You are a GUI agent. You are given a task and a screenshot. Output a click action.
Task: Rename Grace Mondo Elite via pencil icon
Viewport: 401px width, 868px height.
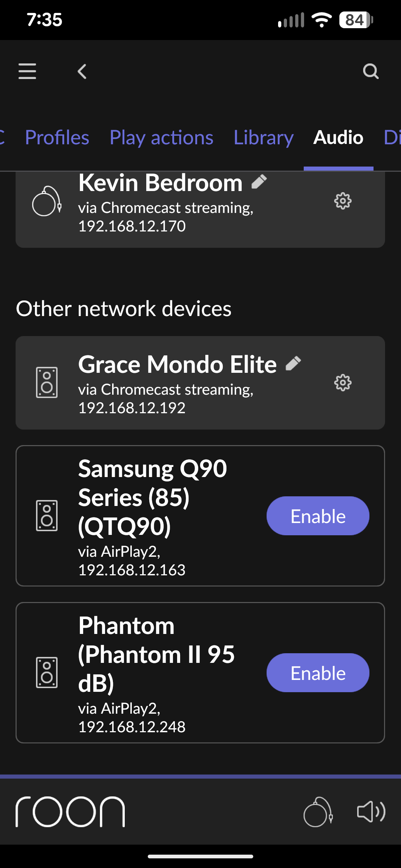293,364
